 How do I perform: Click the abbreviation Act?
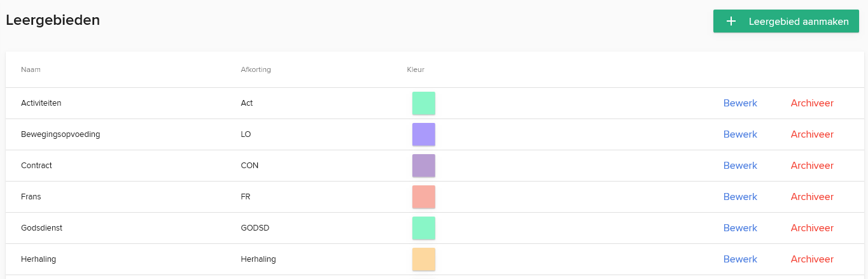[x=247, y=103]
